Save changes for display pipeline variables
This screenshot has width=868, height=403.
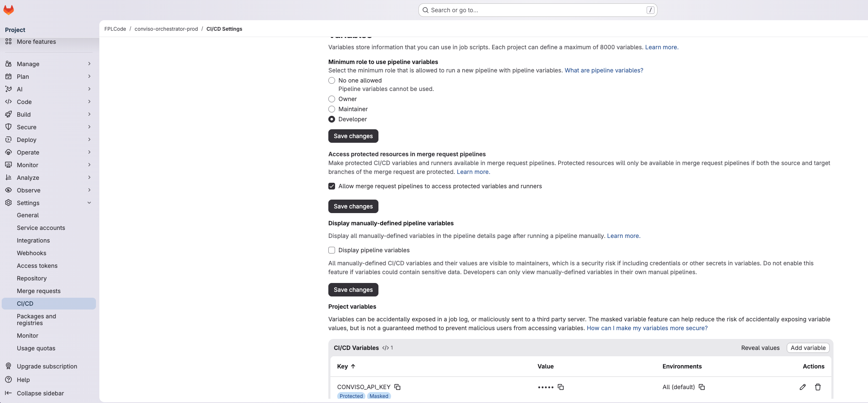[x=353, y=290]
